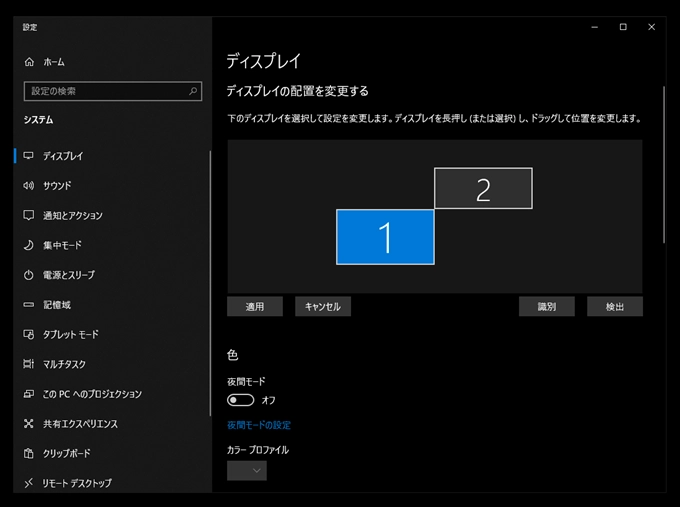Viewport: 680px width, 507px height.
Task: Click the Home icon in sidebar
Action: tap(29, 62)
